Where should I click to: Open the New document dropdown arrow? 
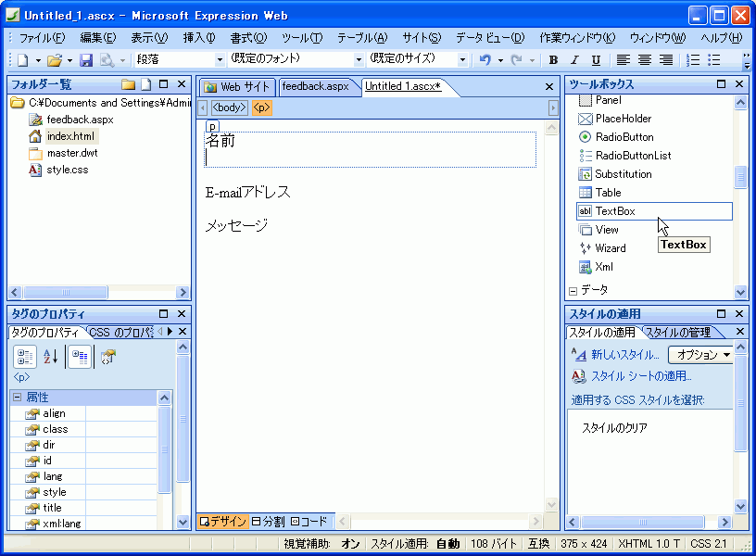pyautogui.click(x=38, y=60)
